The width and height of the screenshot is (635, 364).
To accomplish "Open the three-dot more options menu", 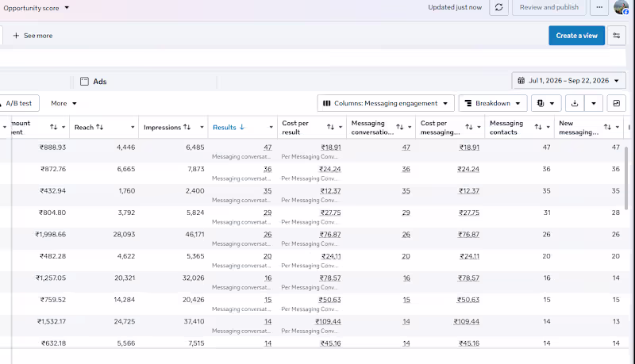I will click(599, 7).
